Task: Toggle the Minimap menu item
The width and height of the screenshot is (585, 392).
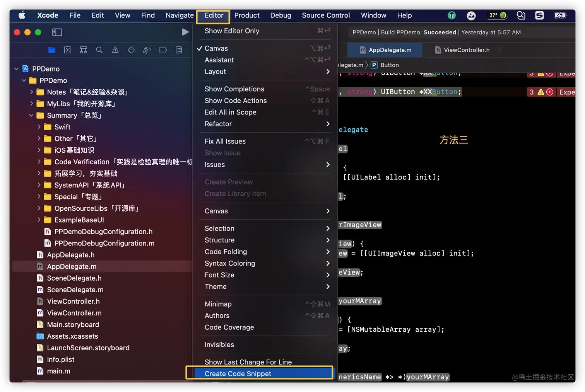Action: coord(265,304)
